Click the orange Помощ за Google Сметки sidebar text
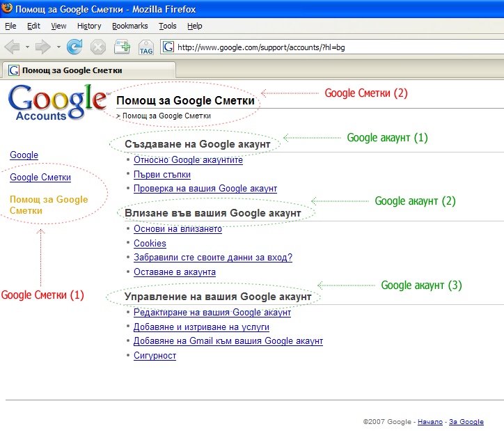 tap(49, 205)
